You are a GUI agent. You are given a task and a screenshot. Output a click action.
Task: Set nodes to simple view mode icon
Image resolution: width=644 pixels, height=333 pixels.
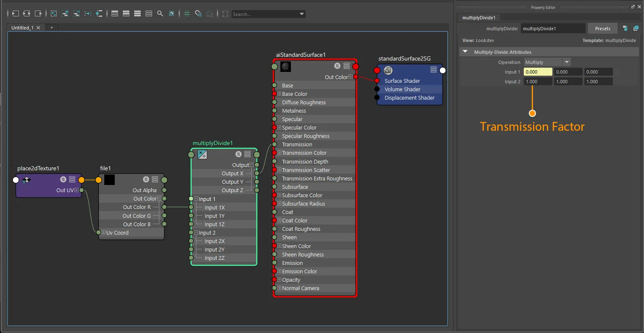[115, 13]
